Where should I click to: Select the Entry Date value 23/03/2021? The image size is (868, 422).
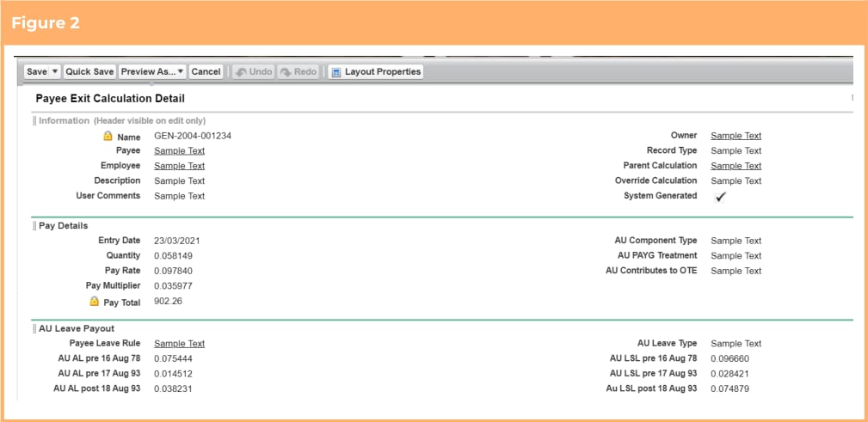[177, 241]
